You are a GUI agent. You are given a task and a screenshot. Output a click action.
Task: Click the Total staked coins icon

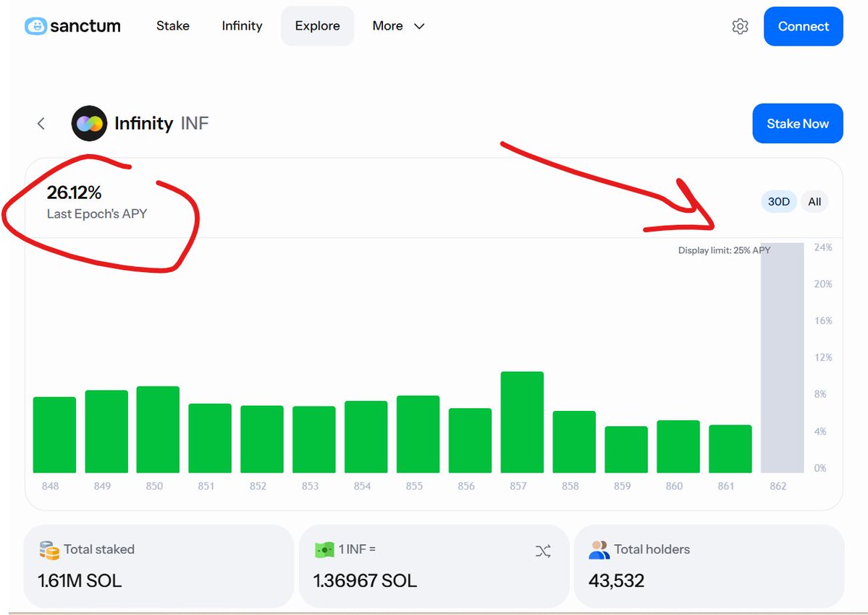click(x=49, y=551)
